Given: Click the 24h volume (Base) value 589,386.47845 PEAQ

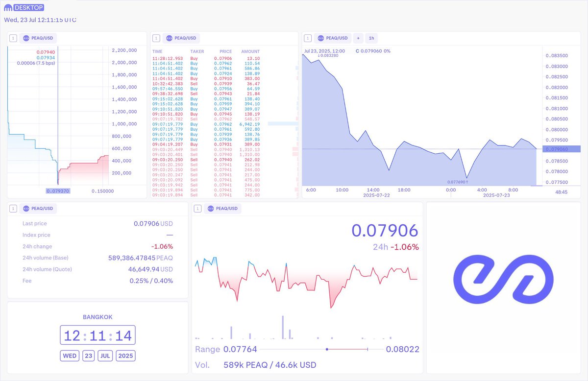Looking at the screenshot, I should [140, 258].
